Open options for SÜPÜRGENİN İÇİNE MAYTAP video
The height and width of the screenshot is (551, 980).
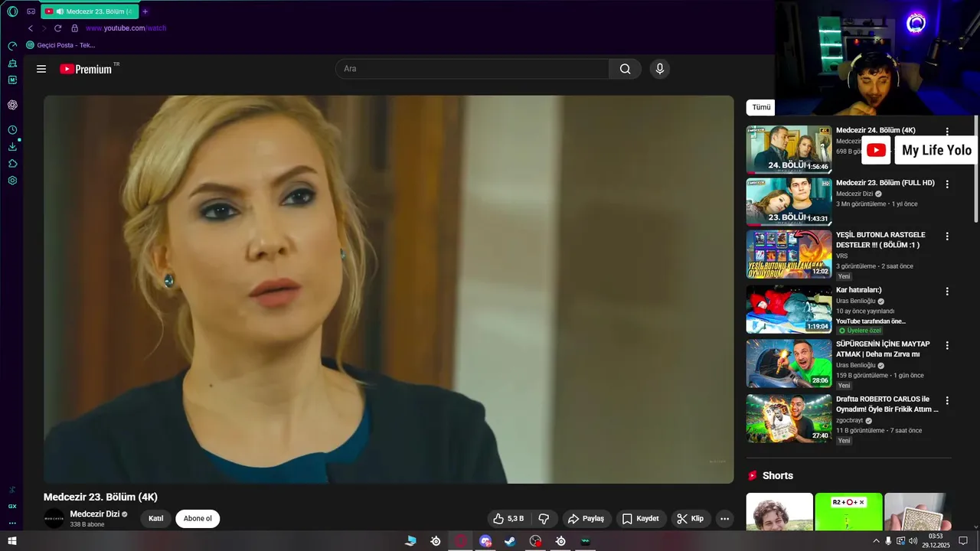tap(947, 346)
